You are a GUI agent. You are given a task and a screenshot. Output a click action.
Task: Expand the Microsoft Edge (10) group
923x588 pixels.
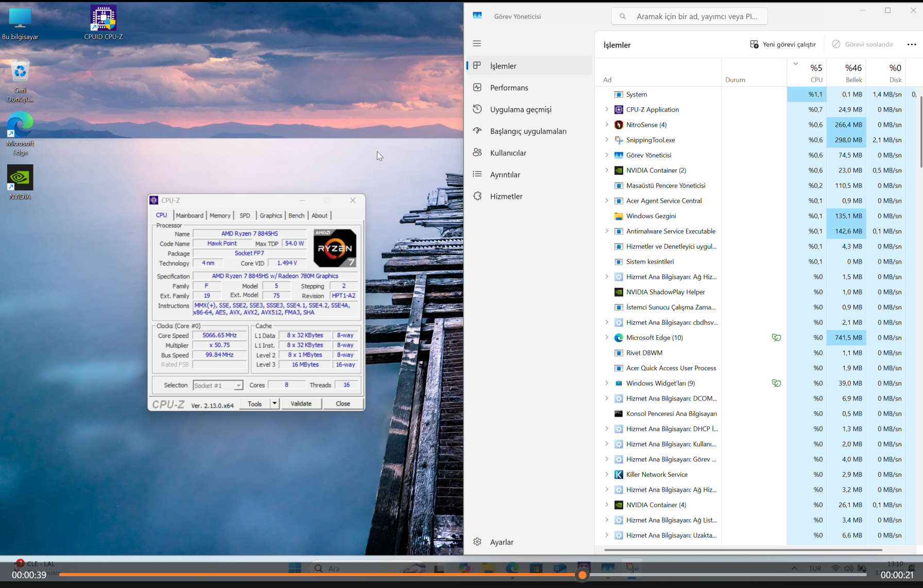(x=606, y=337)
